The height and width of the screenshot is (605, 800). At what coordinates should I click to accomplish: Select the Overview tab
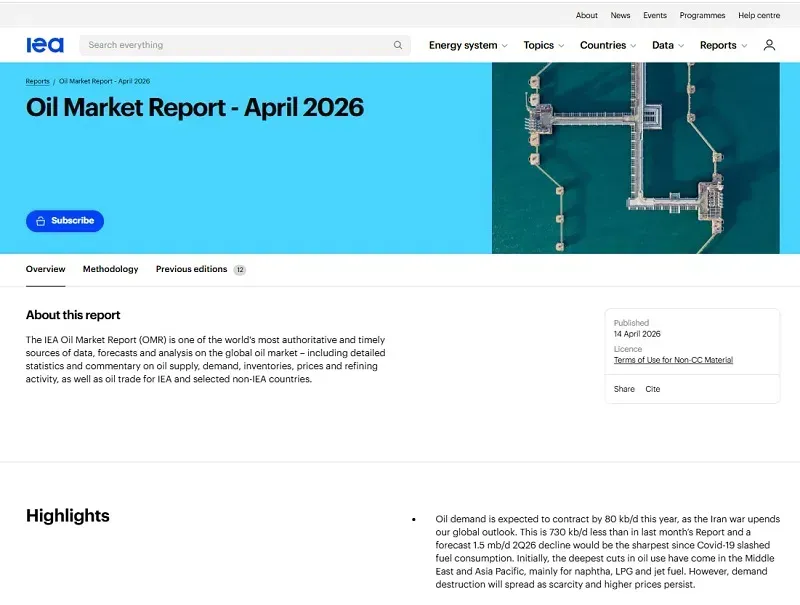pyautogui.click(x=45, y=269)
